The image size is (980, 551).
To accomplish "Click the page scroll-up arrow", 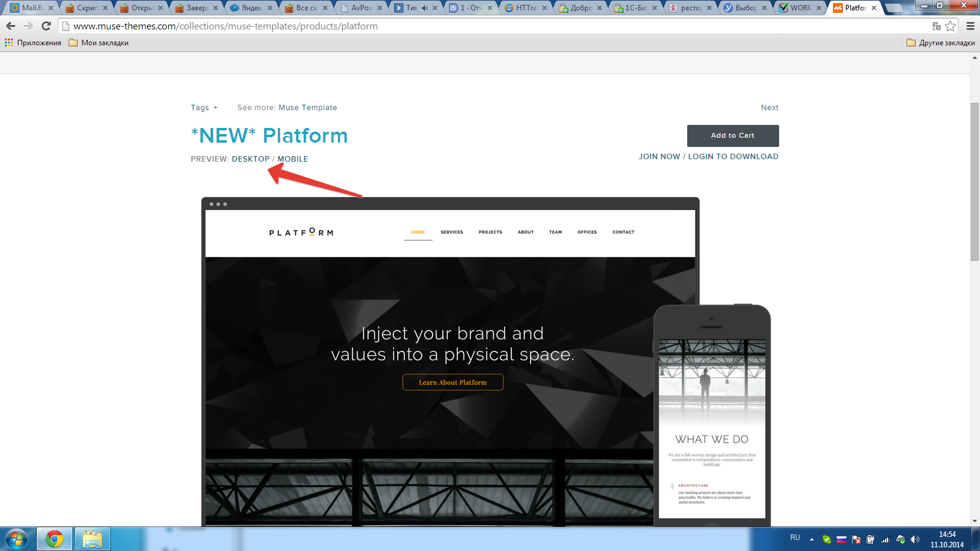I will point(974,58).
